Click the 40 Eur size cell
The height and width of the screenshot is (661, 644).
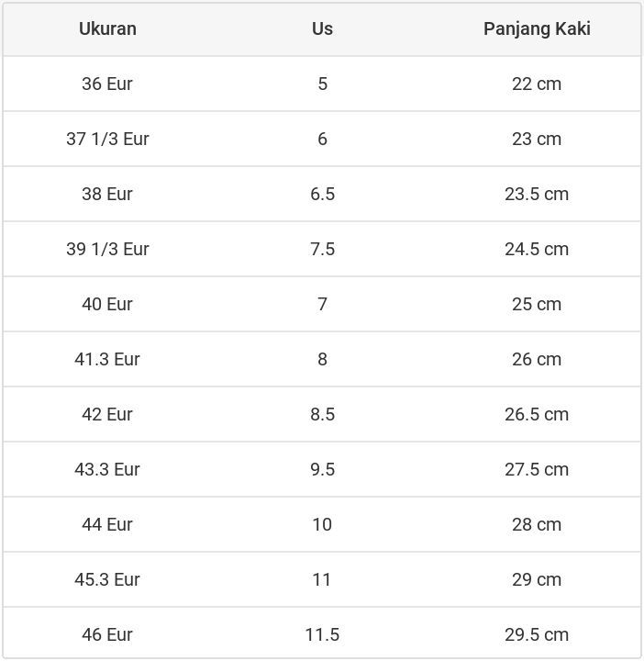click(107, 304)
